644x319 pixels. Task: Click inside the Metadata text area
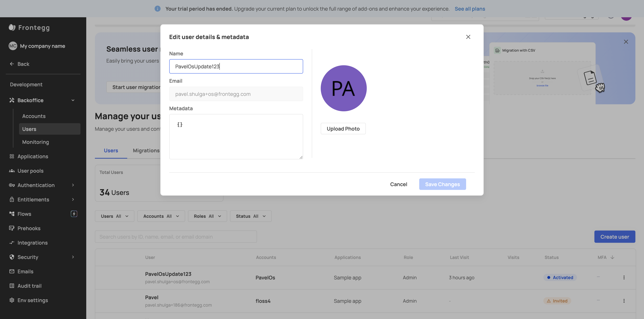[x=236, y=136]
